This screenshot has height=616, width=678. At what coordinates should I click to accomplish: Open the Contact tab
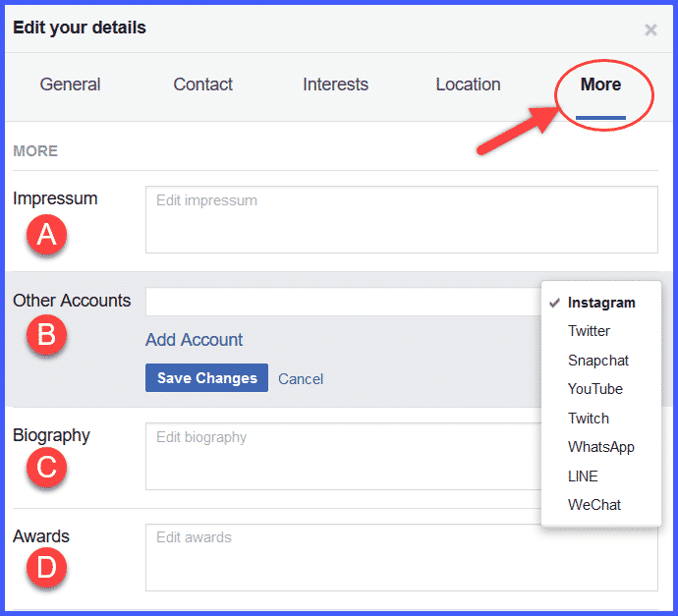click(202, 84)
